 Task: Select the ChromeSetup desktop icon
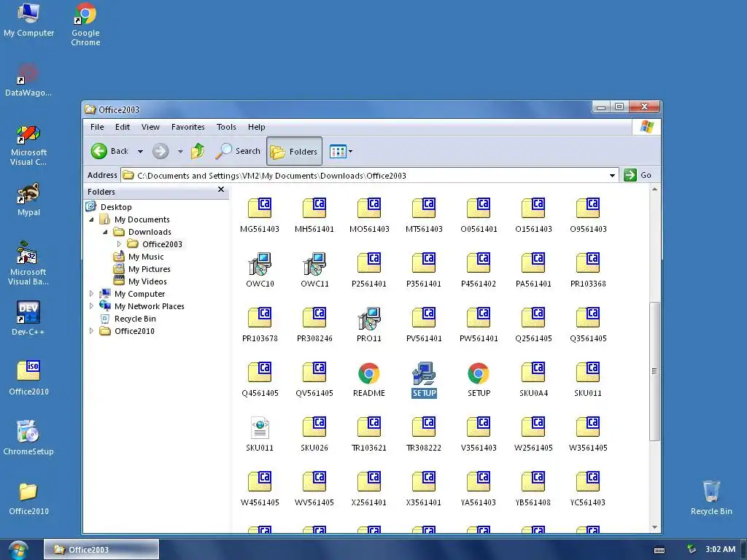coord(28,437)
